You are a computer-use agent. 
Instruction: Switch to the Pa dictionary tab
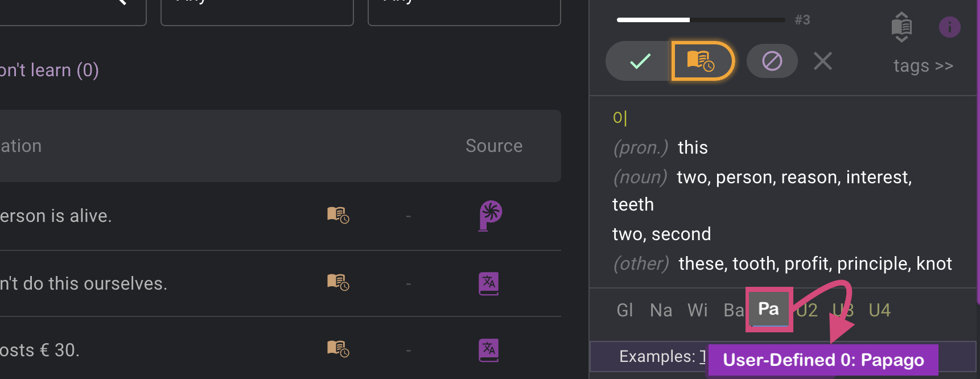pos(769,309)
